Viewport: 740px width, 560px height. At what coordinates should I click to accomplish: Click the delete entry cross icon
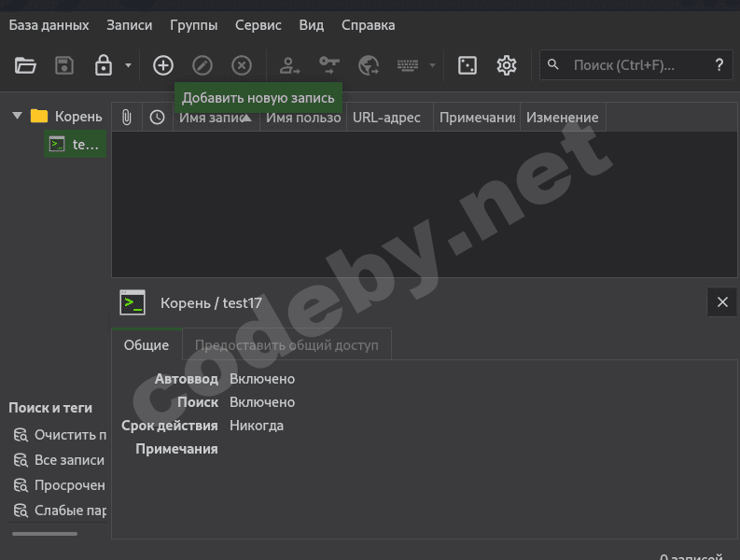[x=241, y=65]
